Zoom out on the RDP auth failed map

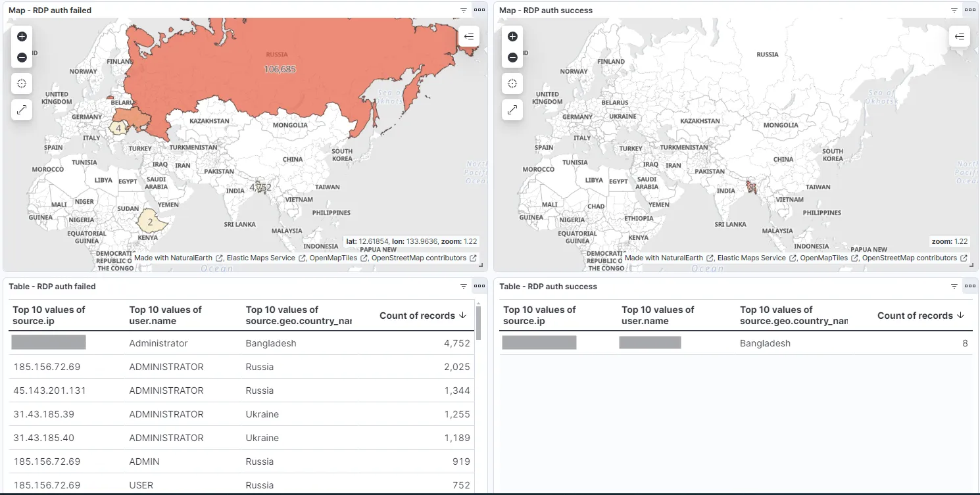coord(22,57)
